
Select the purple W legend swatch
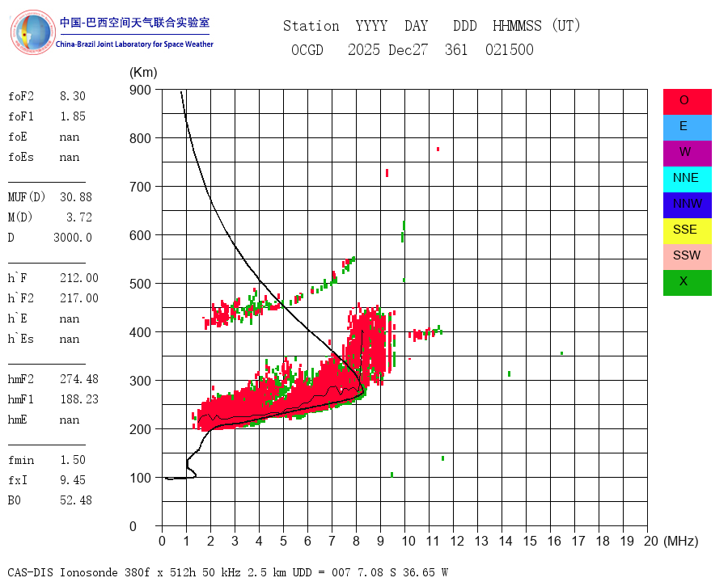687,153
